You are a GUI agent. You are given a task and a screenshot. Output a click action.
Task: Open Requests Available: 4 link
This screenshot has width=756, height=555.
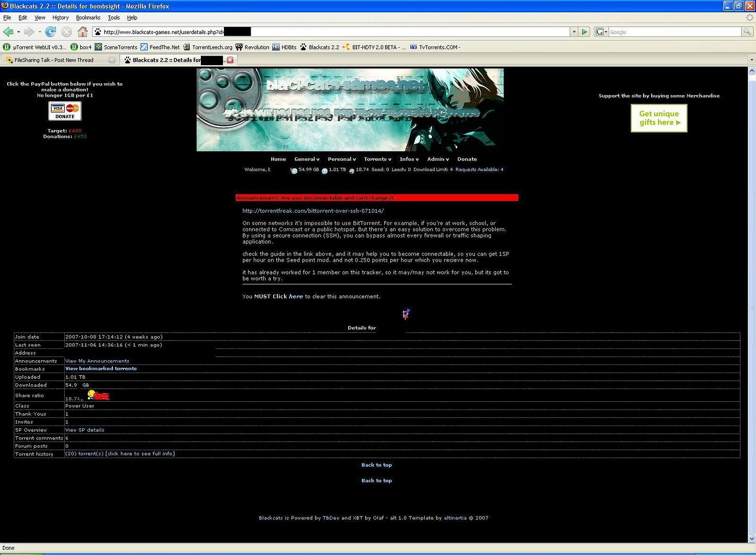(x=479, y=170)
